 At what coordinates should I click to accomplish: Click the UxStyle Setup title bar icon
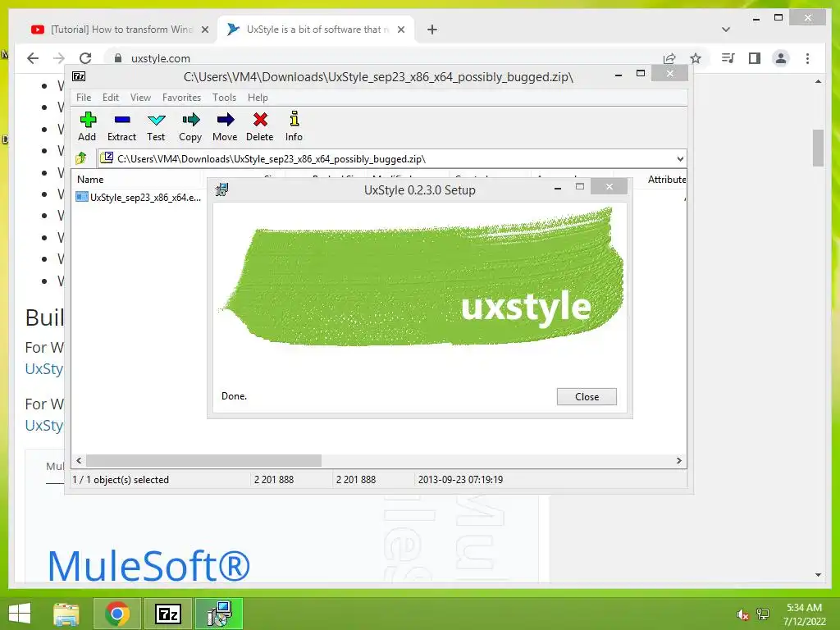point(221,189)
